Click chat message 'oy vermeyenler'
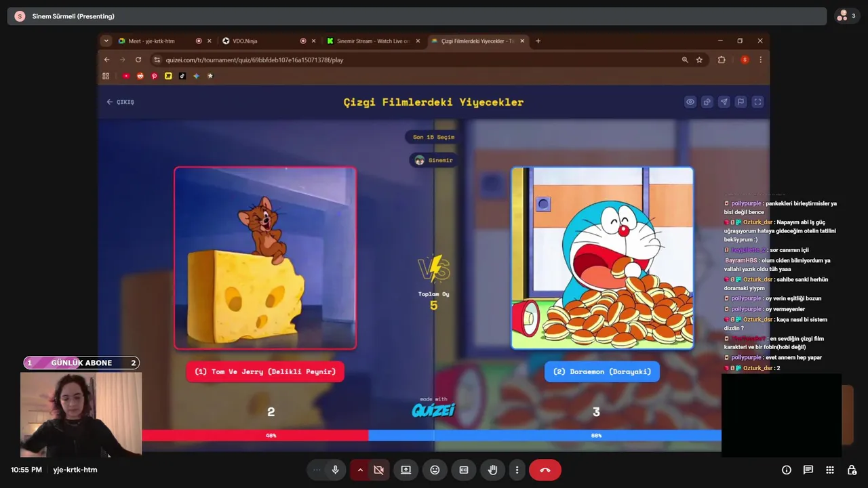The width and height of the screenshot is (868, 488). pyautogui.click(x=785, y=309)
